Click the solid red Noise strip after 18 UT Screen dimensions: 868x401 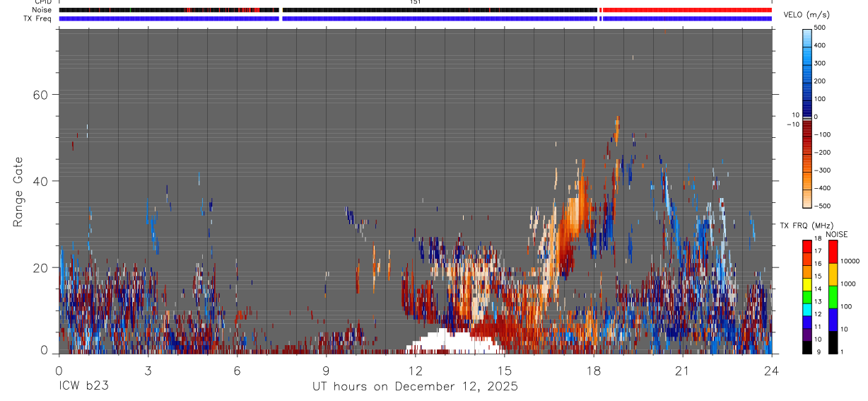click(687, 10)
